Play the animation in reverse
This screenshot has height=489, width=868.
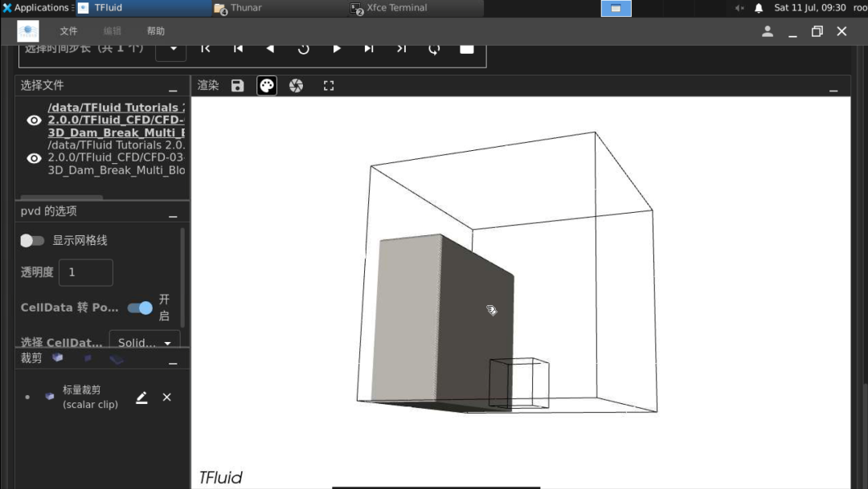[270, 49]
